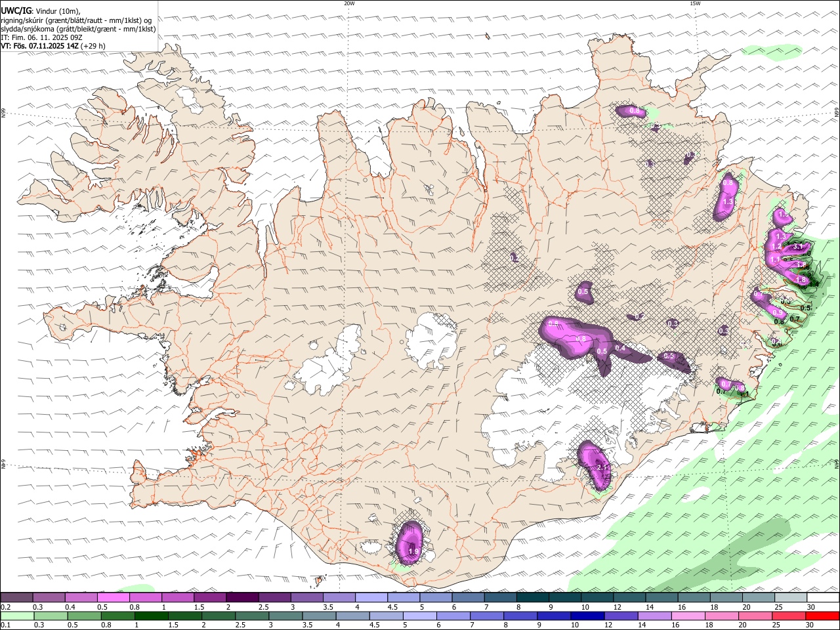
Task: Click the 15W longitude label
Action: (x=695, y=3)
